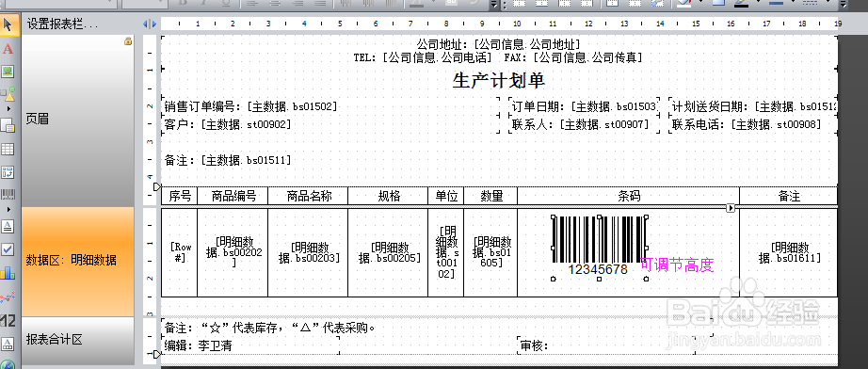
Task: Select the 页眉 page header band
Action: pos(78,120)
